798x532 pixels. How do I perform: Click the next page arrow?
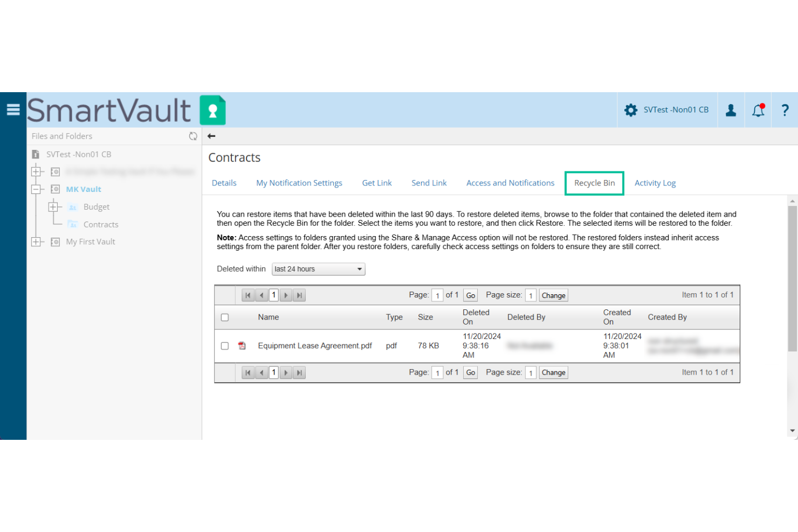point(286,295)
